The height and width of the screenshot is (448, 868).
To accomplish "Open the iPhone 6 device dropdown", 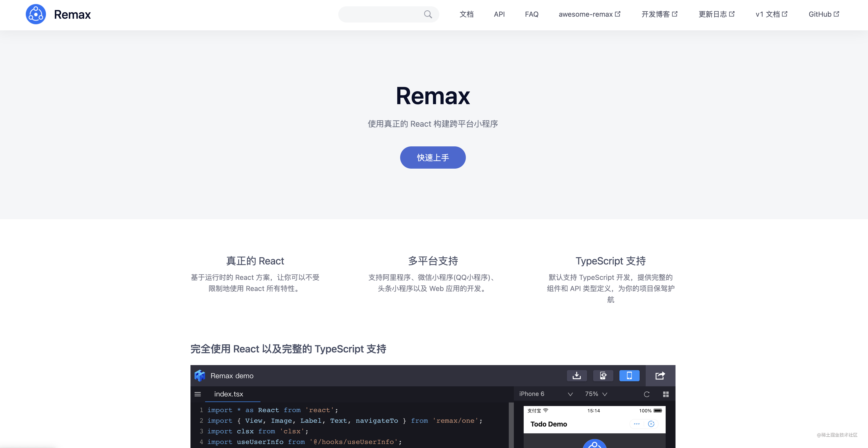I will [x=546, y=394].
